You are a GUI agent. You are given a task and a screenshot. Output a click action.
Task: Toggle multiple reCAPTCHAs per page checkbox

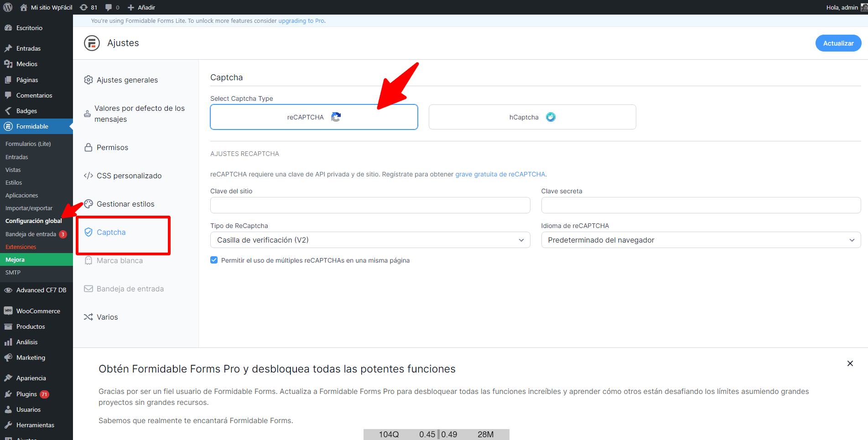tap(214, 260)
